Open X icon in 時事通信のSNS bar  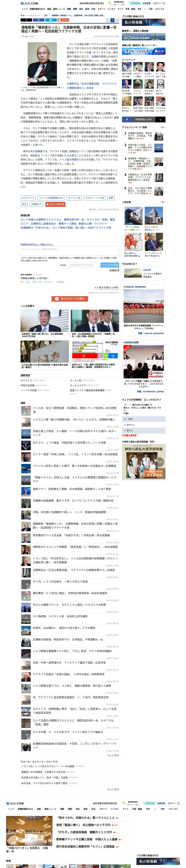coord(160,119)
